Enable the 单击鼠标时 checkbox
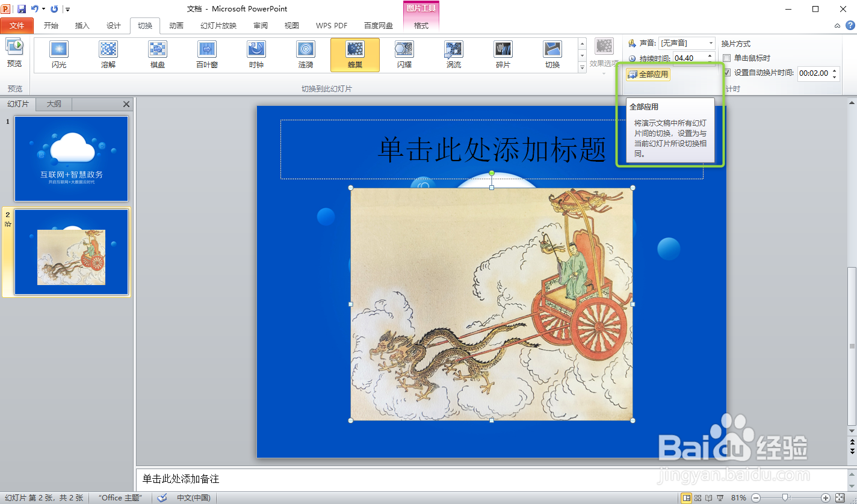The width and height of the screenshot is (857, 504). pyautogui.click(x=727, y=58)
